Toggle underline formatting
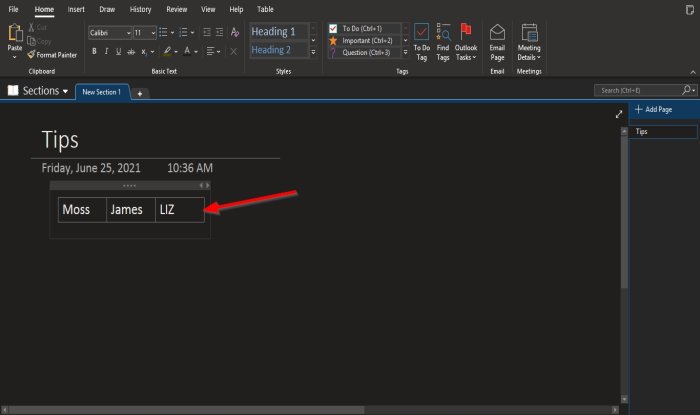 coord(118,51)
